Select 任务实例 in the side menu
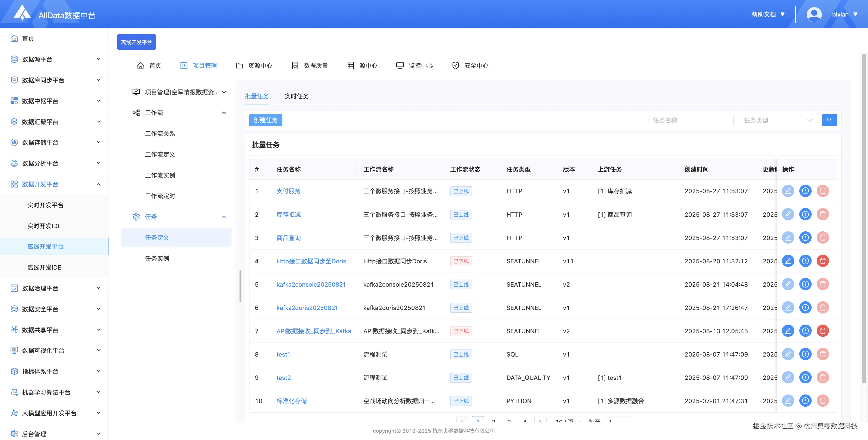The image size is (868, 440). (x=157, y=258)
